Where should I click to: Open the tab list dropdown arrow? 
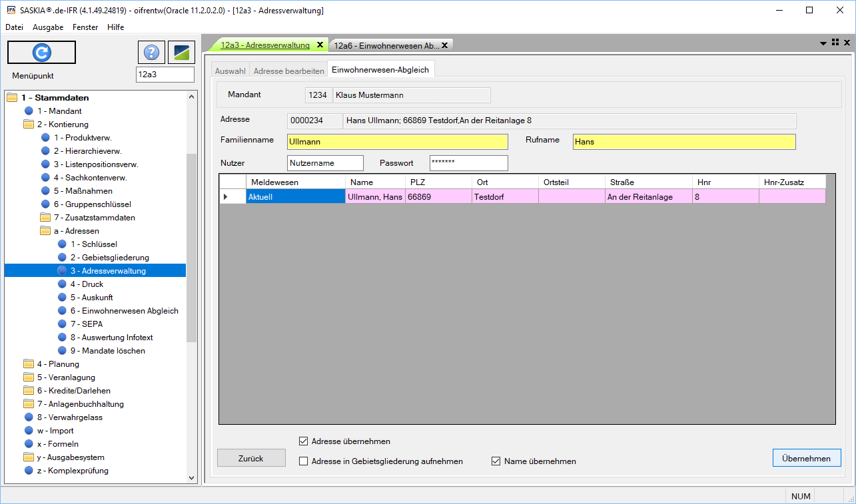(x=823, y=43)
